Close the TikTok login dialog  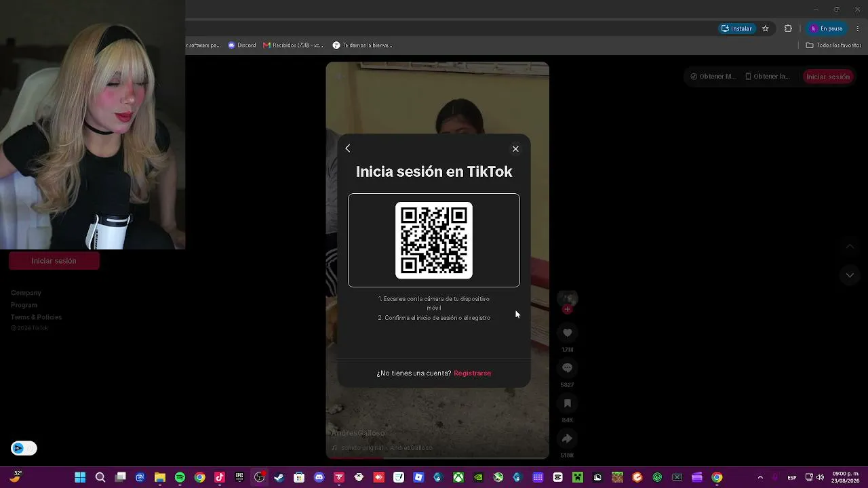[515, 149]
